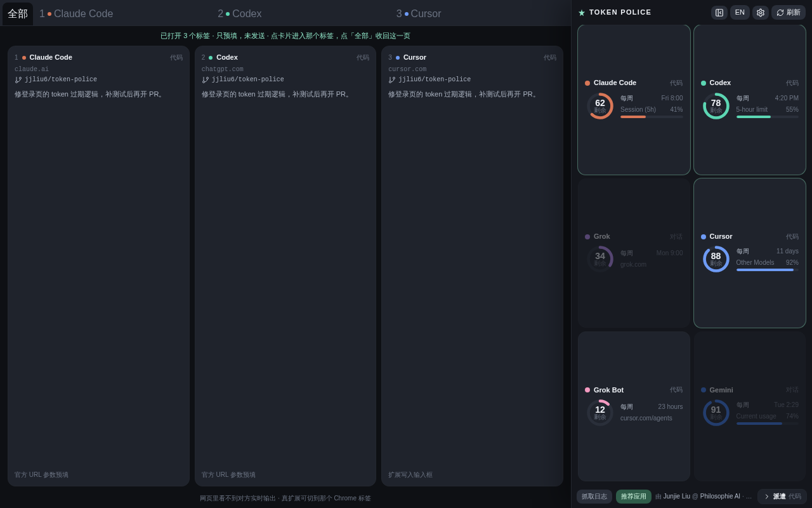The height and width of the screenshot is (508, 812).
Task: Click 扩展写入输入框 text in Cursor card
Action: [410, 475]
